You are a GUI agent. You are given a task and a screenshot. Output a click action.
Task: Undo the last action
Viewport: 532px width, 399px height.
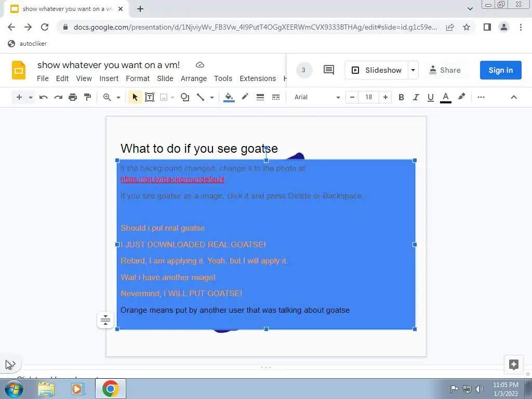click(x=44, y=97)
